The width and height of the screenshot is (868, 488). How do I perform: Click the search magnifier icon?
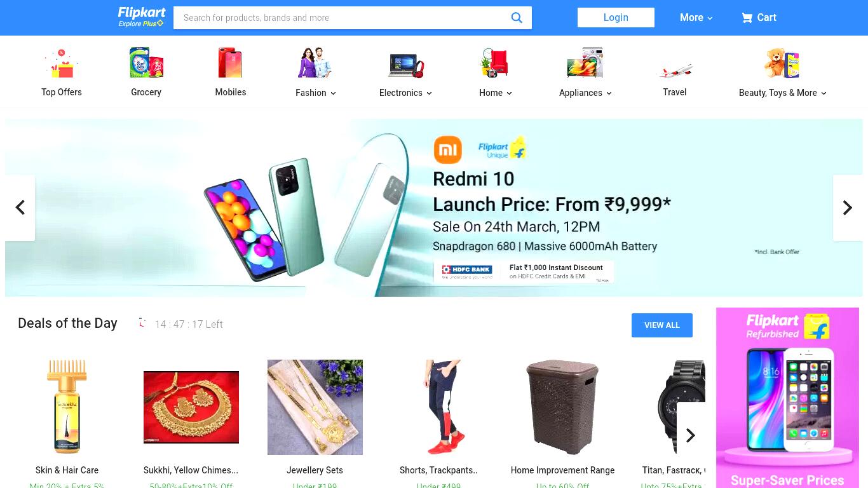pos(517,18)
